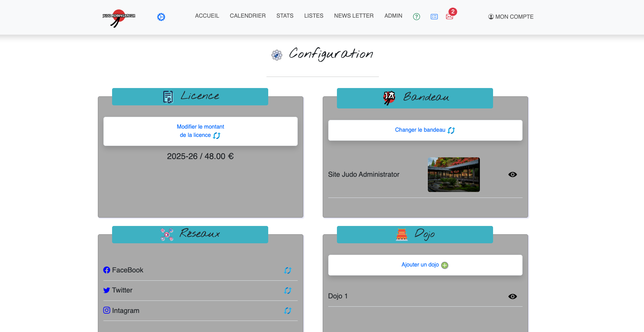Viewport: 644px width, 332px height.
Task: Go to the ACCUEIL page
Action: coord(207,16)
